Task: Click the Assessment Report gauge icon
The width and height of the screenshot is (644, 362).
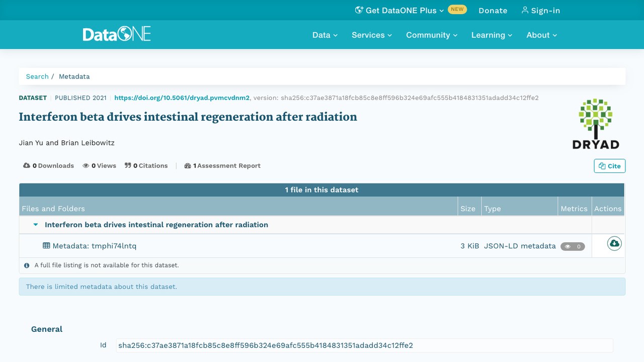Action: tap(188, 165)
